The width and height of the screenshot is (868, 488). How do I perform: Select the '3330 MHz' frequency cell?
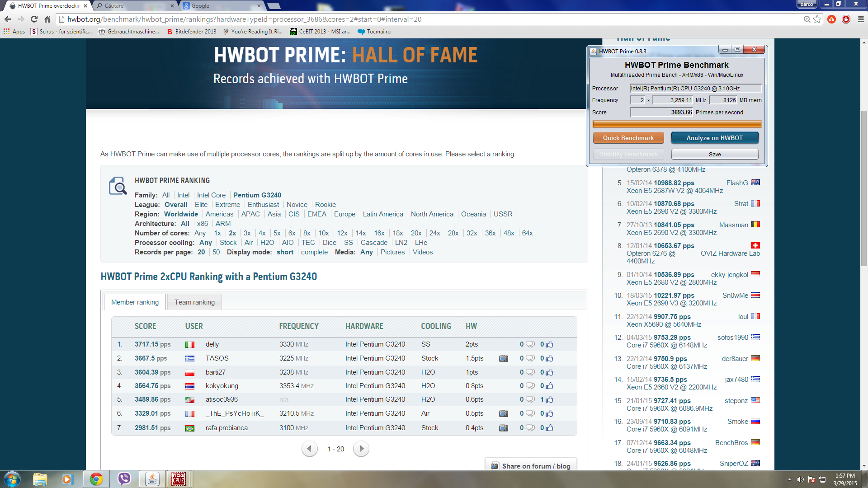[x=294, y=344]
